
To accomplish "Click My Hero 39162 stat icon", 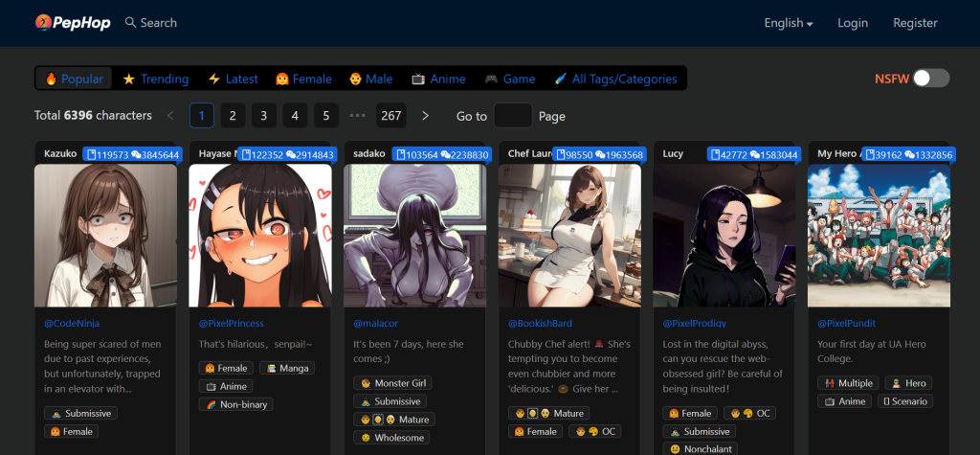I will [x=871, y=154].
